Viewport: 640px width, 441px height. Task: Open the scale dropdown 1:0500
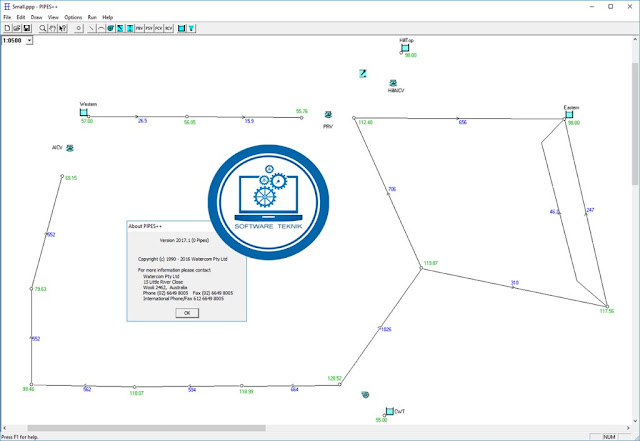coord(29,40)
